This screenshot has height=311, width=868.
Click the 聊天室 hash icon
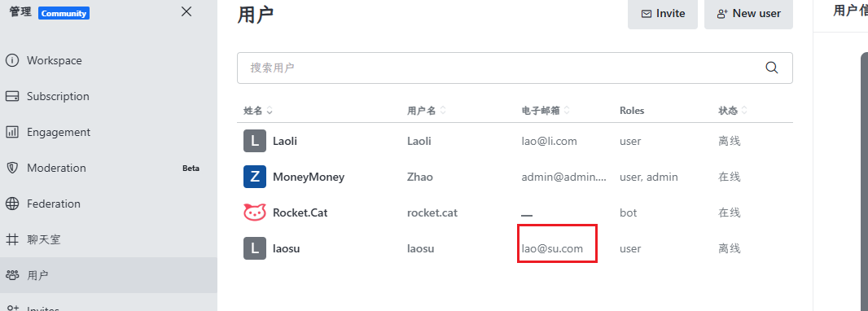pos(12,239)
